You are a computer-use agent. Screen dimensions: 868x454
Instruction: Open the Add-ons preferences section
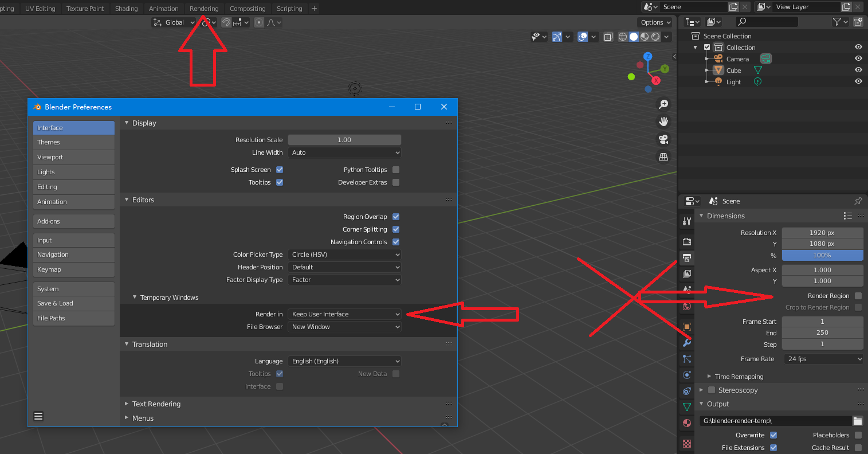coord(74,221)
